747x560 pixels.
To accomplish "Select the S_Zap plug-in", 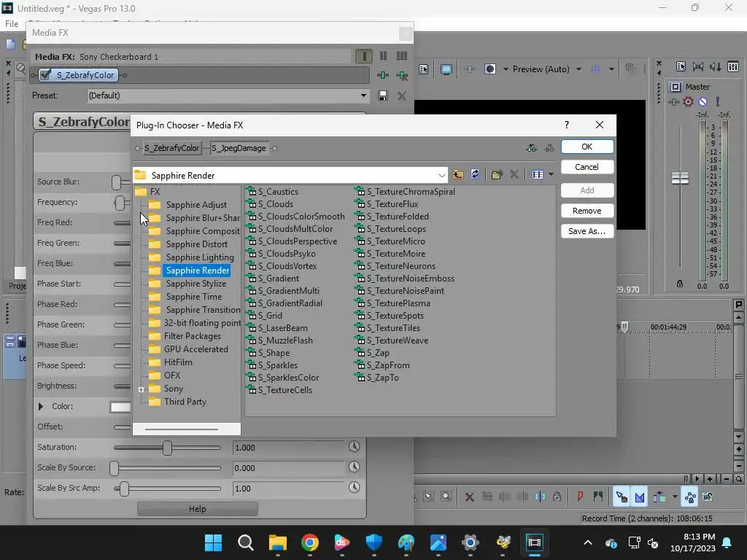I will pos(378,353).
